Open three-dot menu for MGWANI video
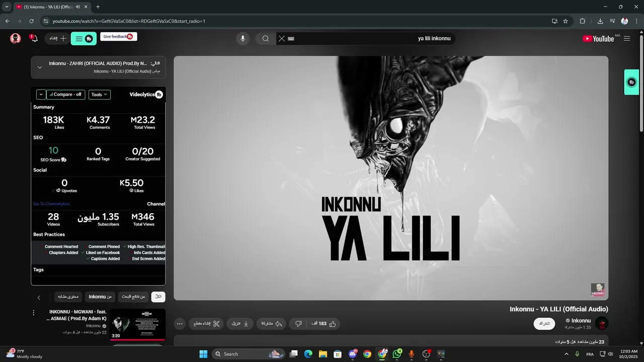Viewport: 644px width, 362px height. pyautogui.click(x=34, y=313)
